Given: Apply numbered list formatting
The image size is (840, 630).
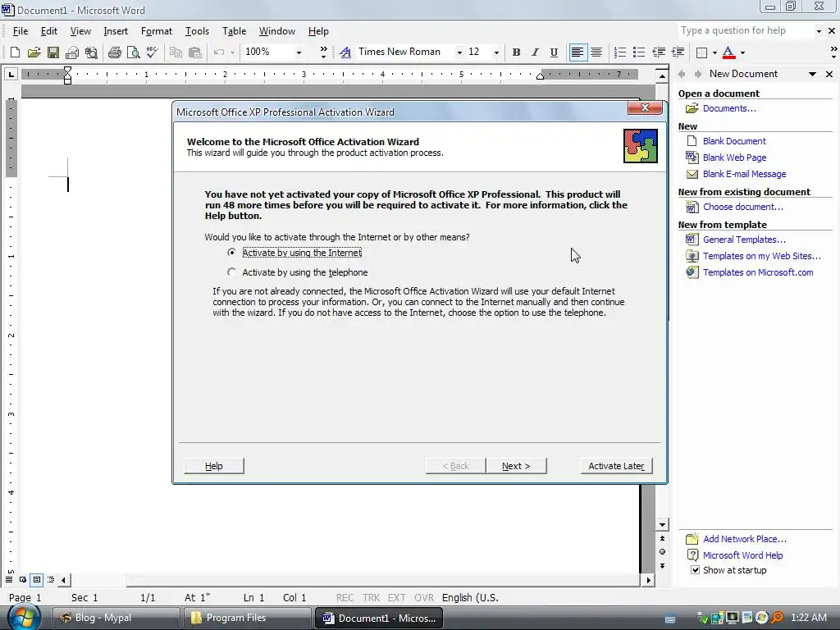Looking at the screenshot, I should (x=620, y=52).
